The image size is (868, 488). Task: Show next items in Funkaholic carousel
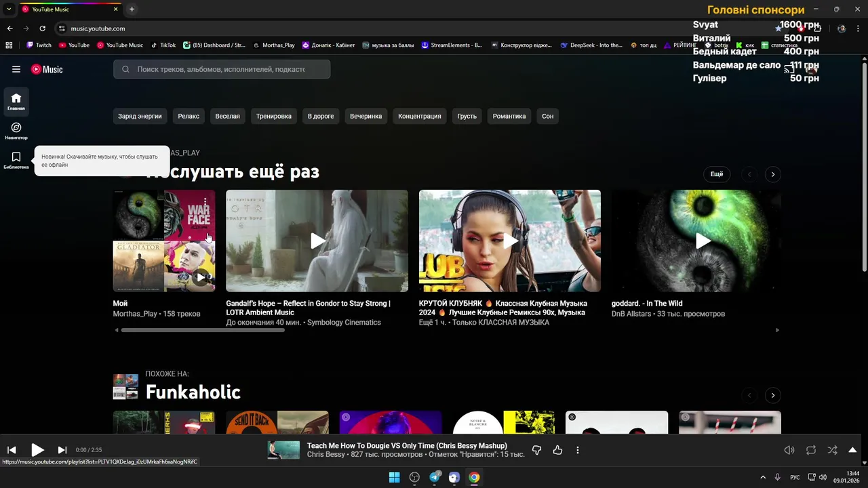(x=773, y=395)
